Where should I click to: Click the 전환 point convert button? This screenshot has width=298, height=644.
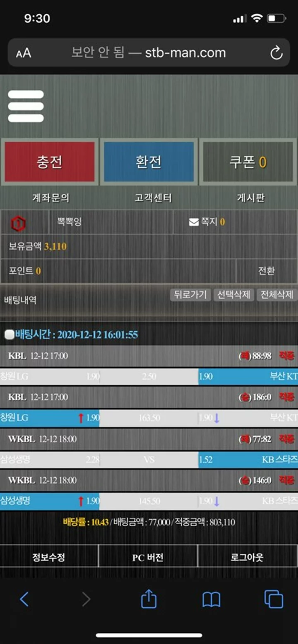pos(267,271)
